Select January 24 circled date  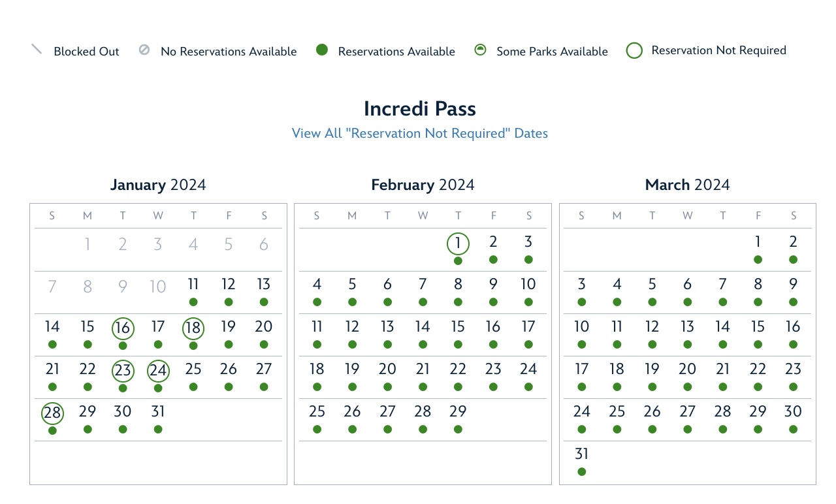pyautogui.click(x=158, y=371)
